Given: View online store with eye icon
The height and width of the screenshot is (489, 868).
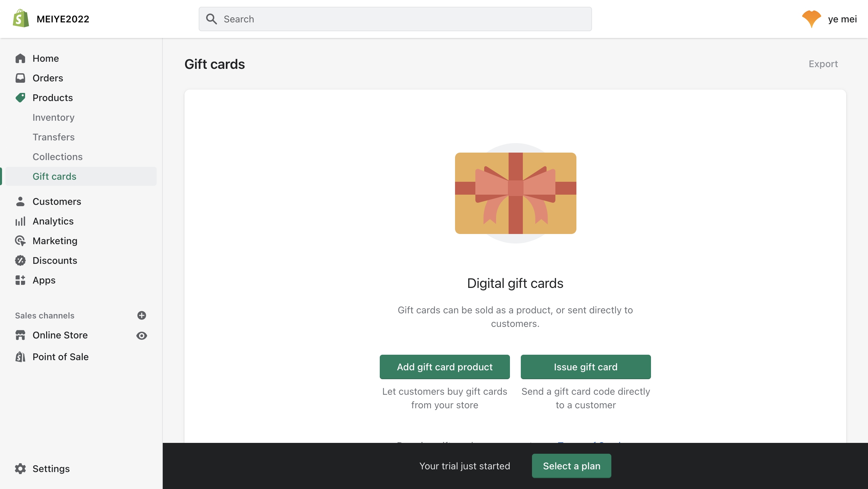Looking at the screenshot, I should [142, 336].
